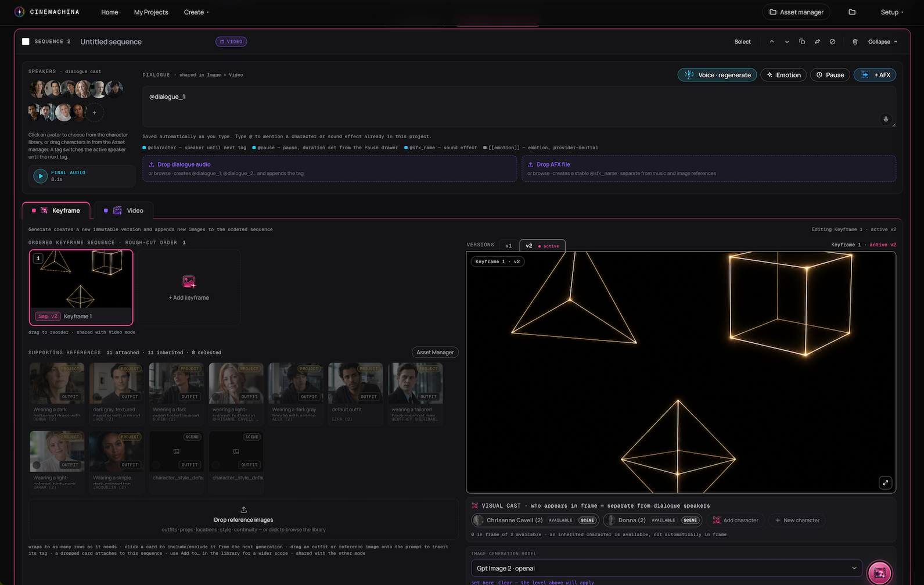Toggle include circle on Jacquelin reference card

(x=96, y=465)
